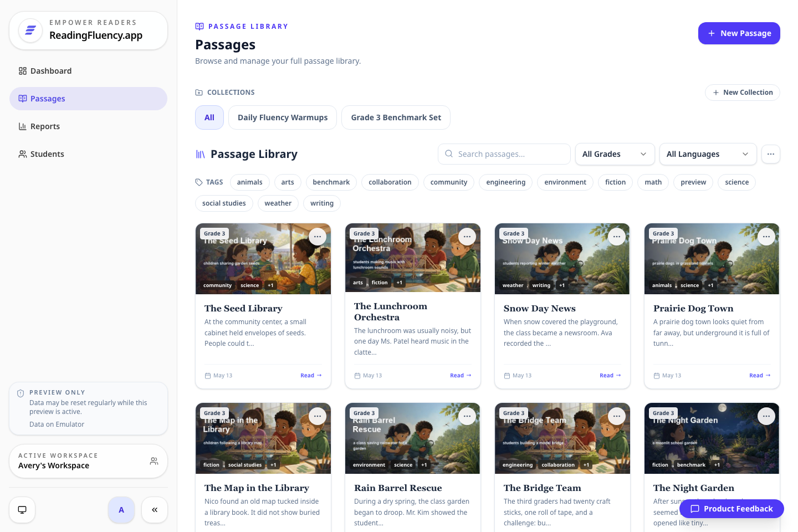Viewport: 798px width, 532px height.
Task: Filter by the engineering tag
Action: 506,182
